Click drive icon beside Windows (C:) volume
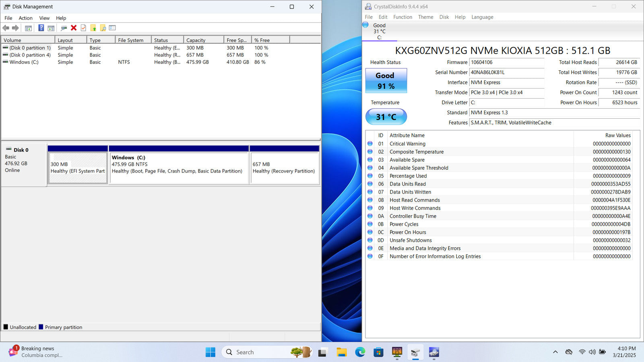This screenshot has height=362, width=644. (x=5, y=62)
